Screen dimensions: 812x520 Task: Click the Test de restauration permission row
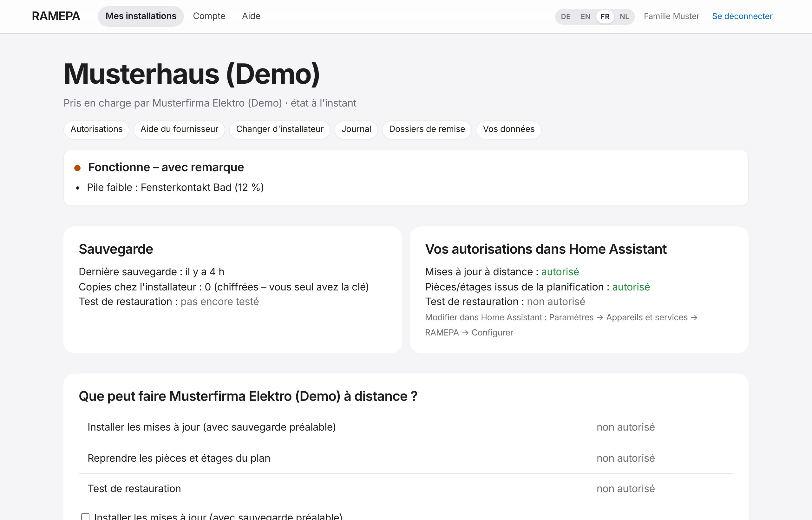pyautogui.click(x=406, y=489)
